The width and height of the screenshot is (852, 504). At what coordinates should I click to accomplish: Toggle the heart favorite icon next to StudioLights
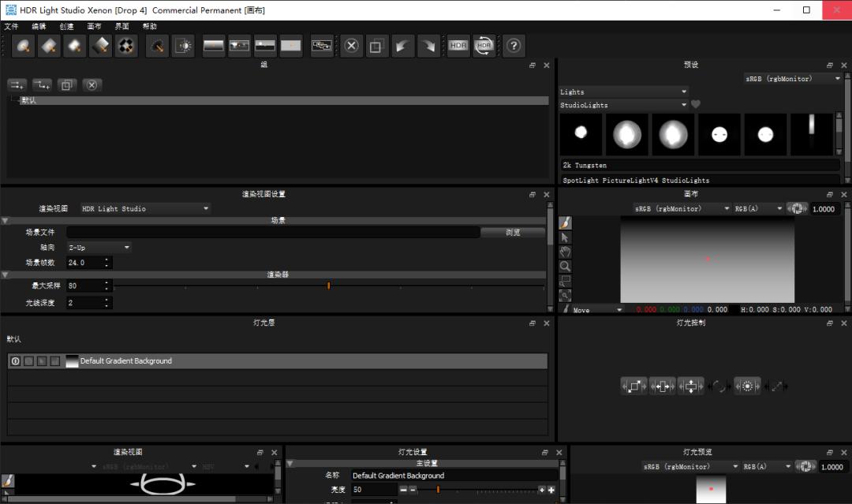(x=693, y=105)
